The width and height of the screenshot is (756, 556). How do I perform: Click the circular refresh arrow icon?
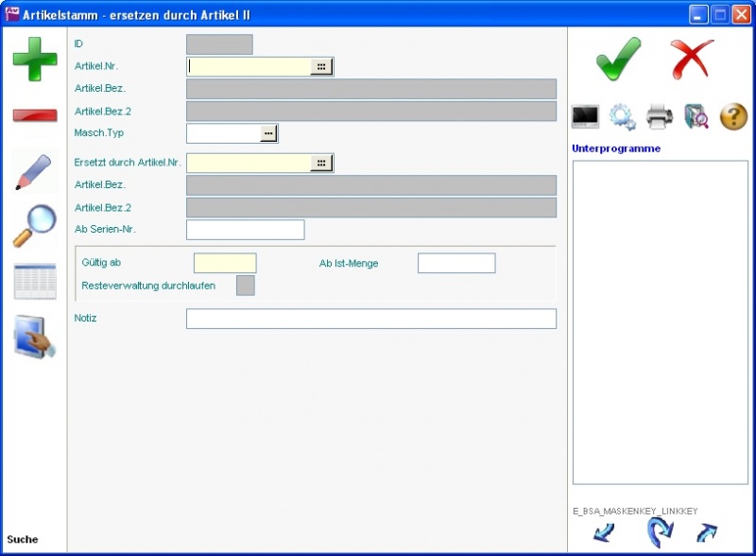click(x=659, y=532)
